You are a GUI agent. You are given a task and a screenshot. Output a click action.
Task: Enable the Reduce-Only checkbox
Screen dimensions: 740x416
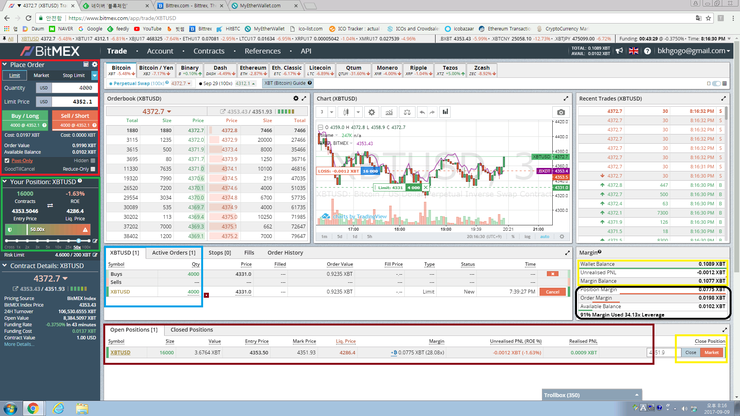point(93,169)
